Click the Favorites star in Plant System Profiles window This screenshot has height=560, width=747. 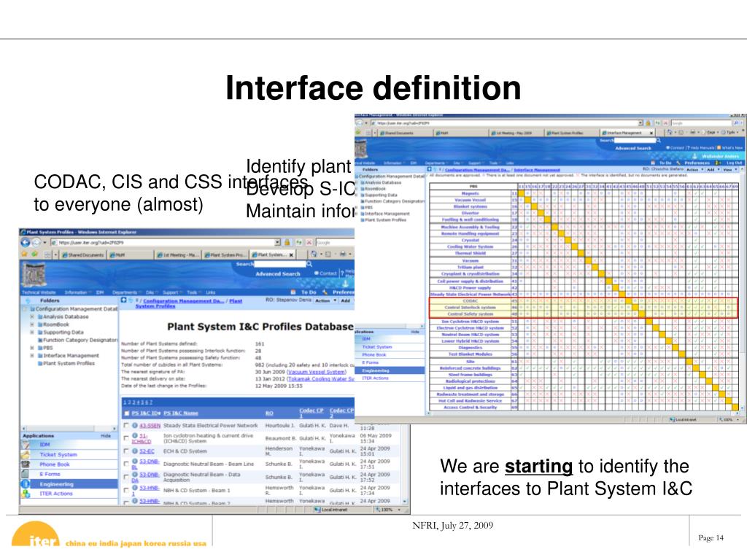(24, 254)
